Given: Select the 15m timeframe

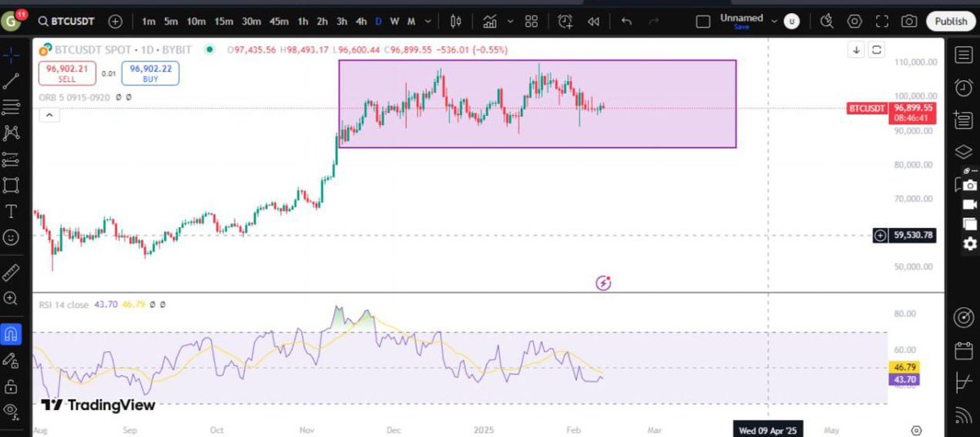Looking at the screenshot, I should coord(223,21).
